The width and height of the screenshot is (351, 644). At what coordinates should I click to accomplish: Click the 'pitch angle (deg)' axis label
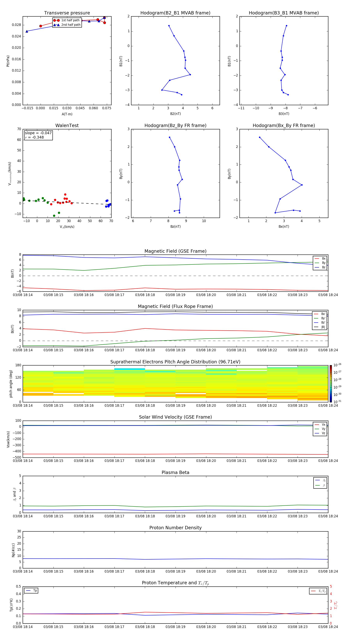11,384
